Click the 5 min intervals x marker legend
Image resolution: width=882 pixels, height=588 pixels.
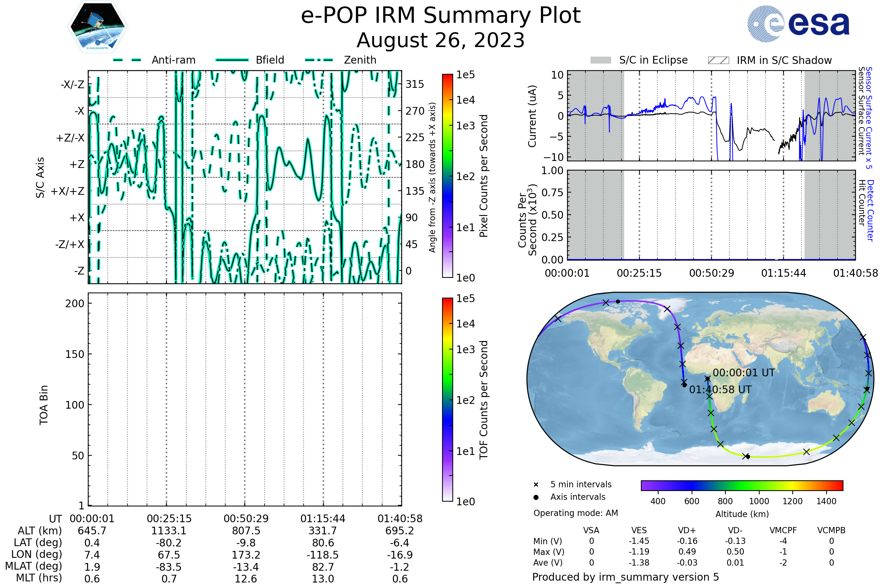pyautogui.click(x=536, y=485)
